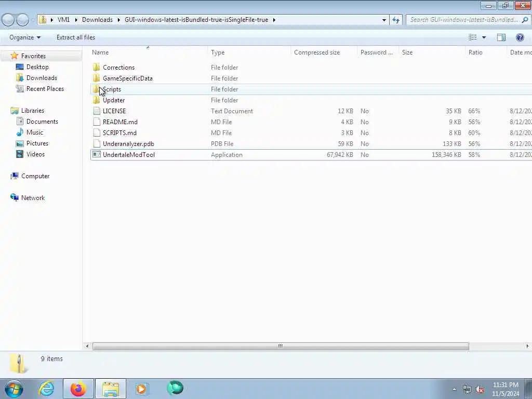Launch Internet Explorer from taskbar

click(46, 389)
